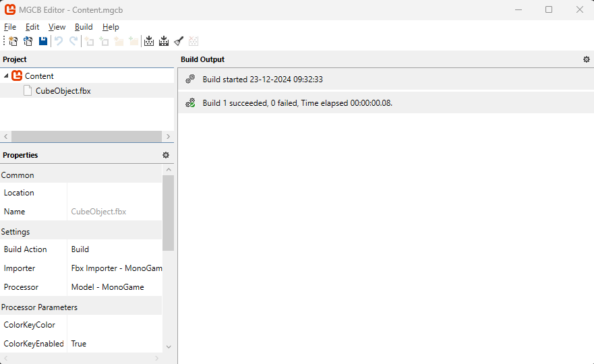Click the Add New Item toolbar icon
Image resolution: width=594 pixels, height=364 pixels.
[x=89, y=41]
